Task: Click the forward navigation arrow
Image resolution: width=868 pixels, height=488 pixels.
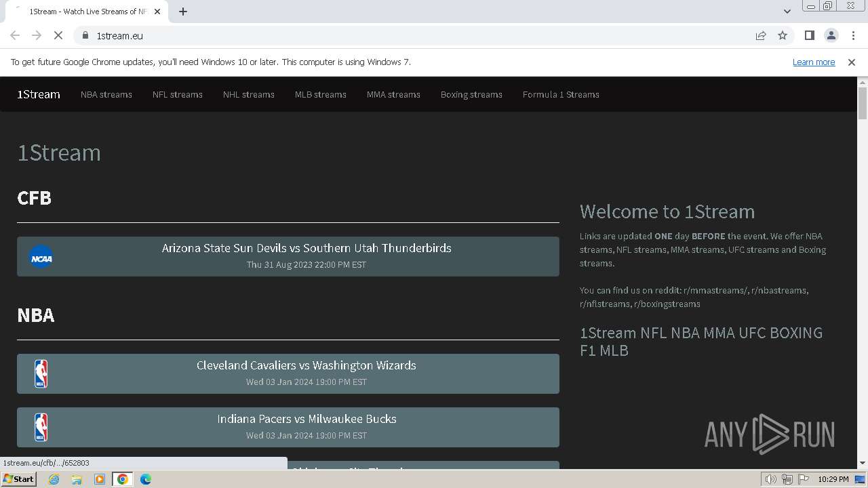Action: coord(37,35)
